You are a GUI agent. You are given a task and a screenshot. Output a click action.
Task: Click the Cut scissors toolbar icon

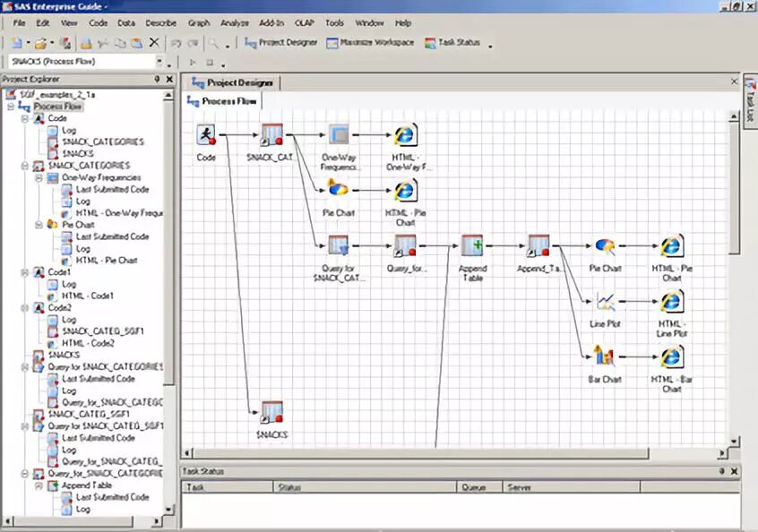pyautogui.click(x=103, y=43)
